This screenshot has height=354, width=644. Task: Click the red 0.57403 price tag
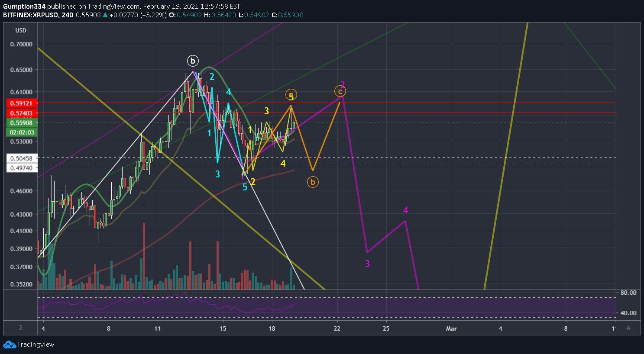(x=22, y=113)
